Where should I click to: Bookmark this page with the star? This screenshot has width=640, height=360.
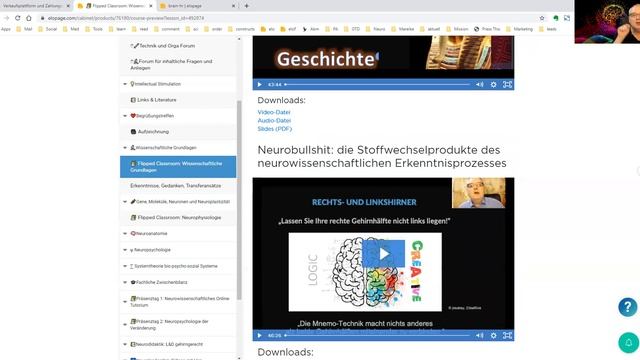[542, 18]
